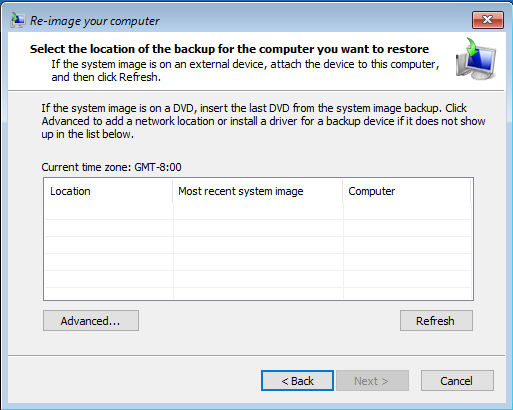The height and width of the screenshot is (410, 513).
Task: Click the divider between Location and Most recent system image
Action: point(173,191)
